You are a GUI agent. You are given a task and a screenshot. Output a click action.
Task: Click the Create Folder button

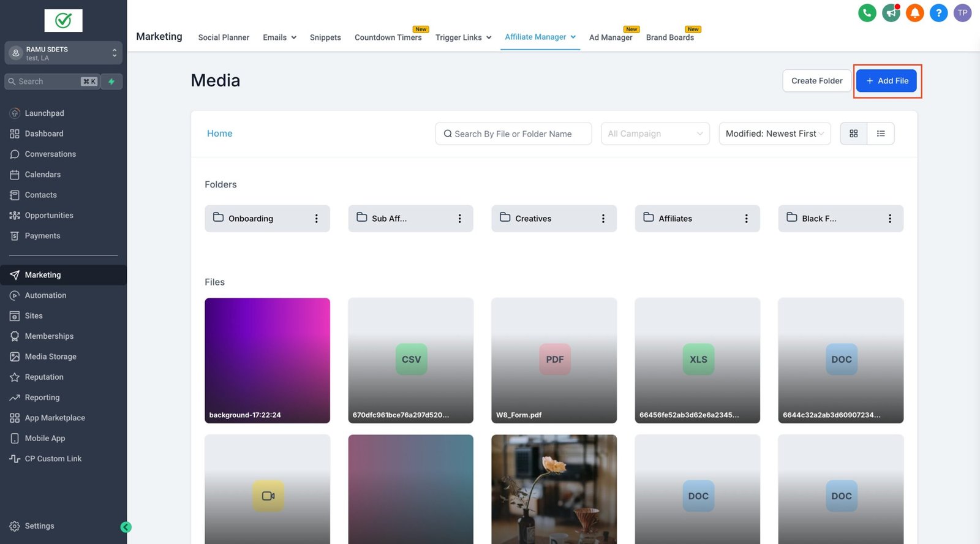click(816, 81)
